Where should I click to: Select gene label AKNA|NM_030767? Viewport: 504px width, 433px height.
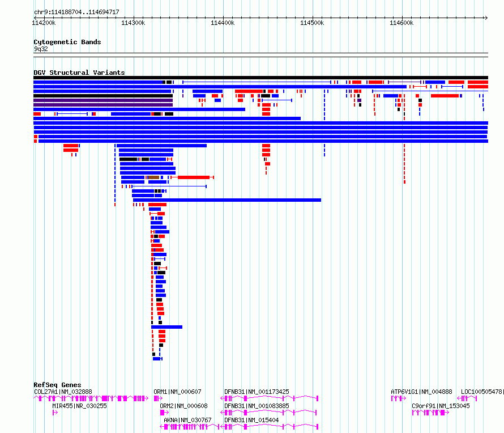pos(187,420)
